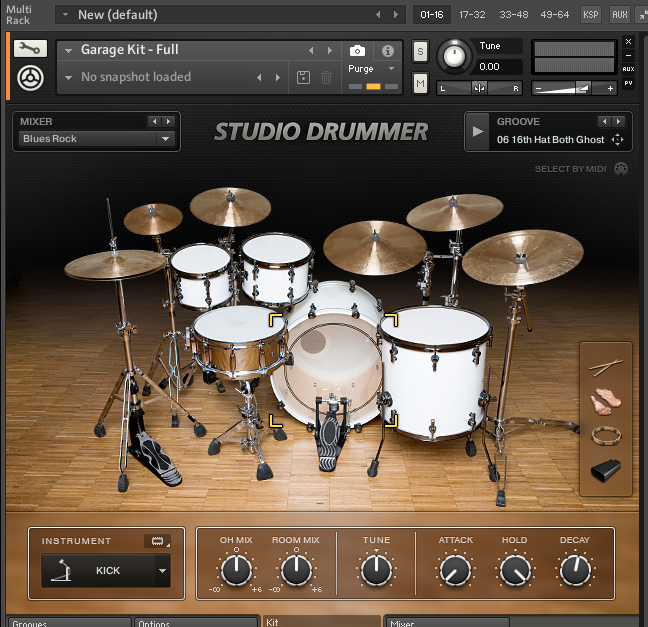The height and width of the screenshot is (627, 648).
Task: Click the Native Instruments logo icon
Action: click(x=30, y=78)
